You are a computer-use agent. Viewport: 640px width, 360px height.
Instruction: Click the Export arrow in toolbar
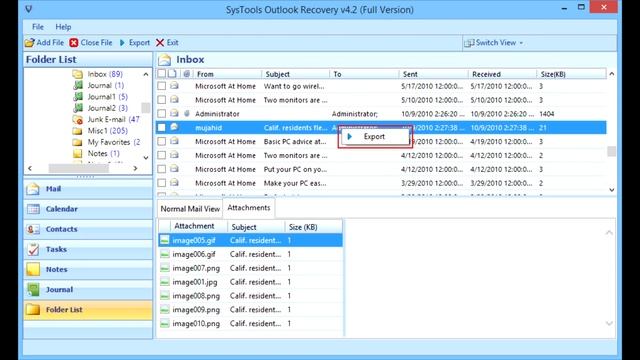122,42
